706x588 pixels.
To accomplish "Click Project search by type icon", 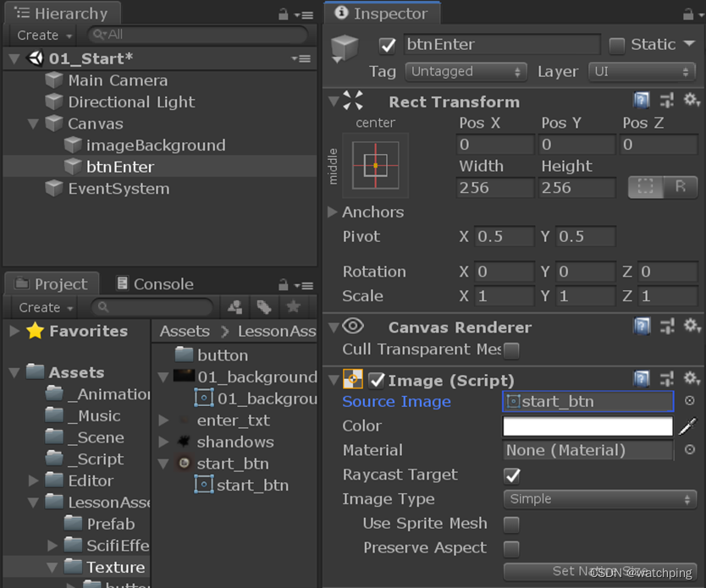I will (x=234, y=307).
